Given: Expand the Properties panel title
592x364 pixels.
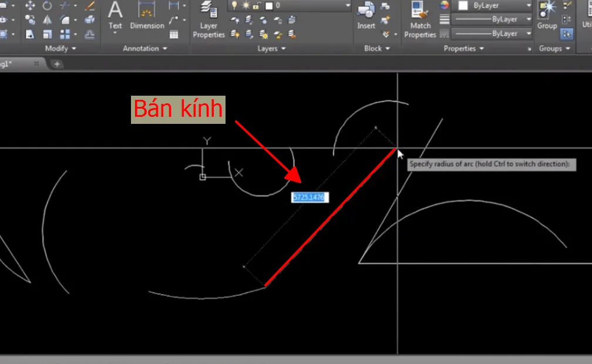Looking at the screenshot, I should click(x=463, y=48).
